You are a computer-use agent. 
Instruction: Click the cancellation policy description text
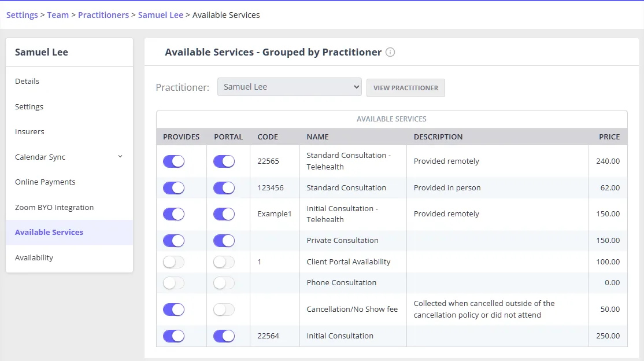click(484, 309)
